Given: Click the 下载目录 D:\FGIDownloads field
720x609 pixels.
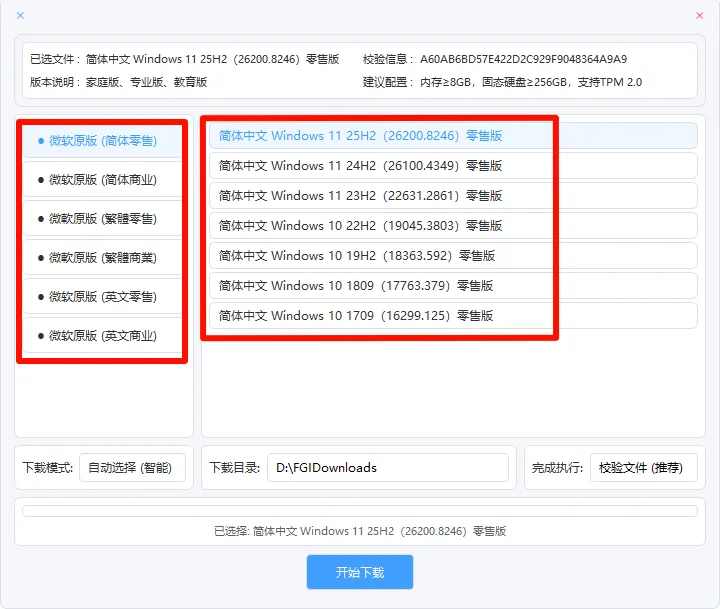Looking at the screenshot, I should (x=388, y=468).
